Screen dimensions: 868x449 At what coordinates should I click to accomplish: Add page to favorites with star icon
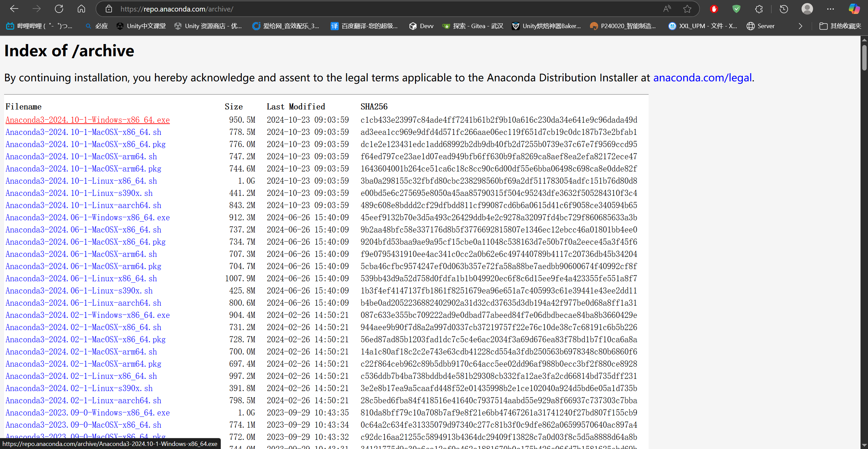coord(687,9)
